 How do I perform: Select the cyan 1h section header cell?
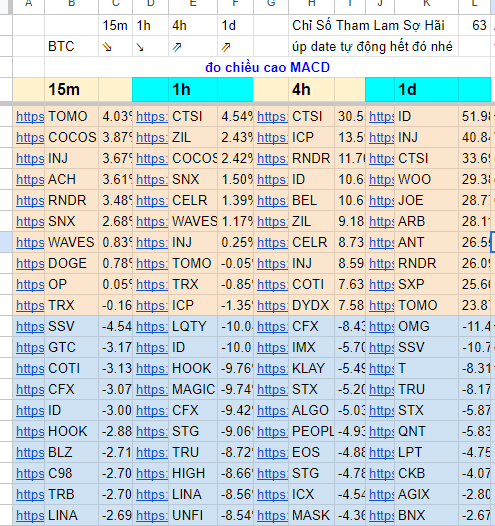(x=193, y=90)
